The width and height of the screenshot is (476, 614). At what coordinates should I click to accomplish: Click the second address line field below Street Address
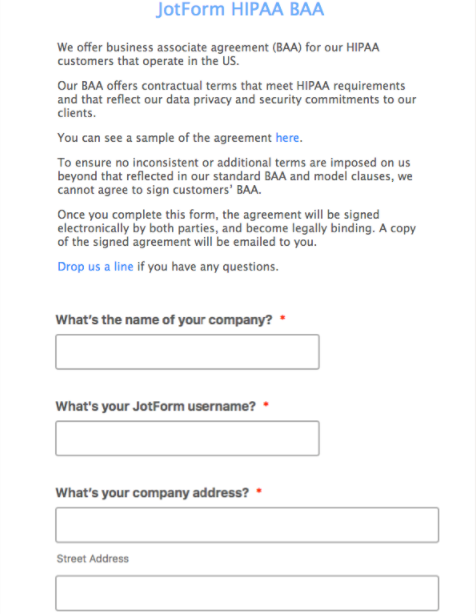(x=247, y=593)
